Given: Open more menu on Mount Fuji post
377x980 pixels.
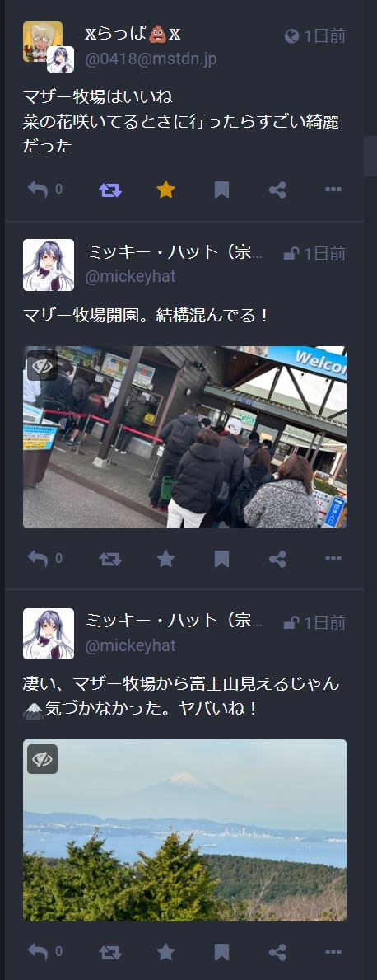Looking at the screenshot, I should click(x=333, y=952).
